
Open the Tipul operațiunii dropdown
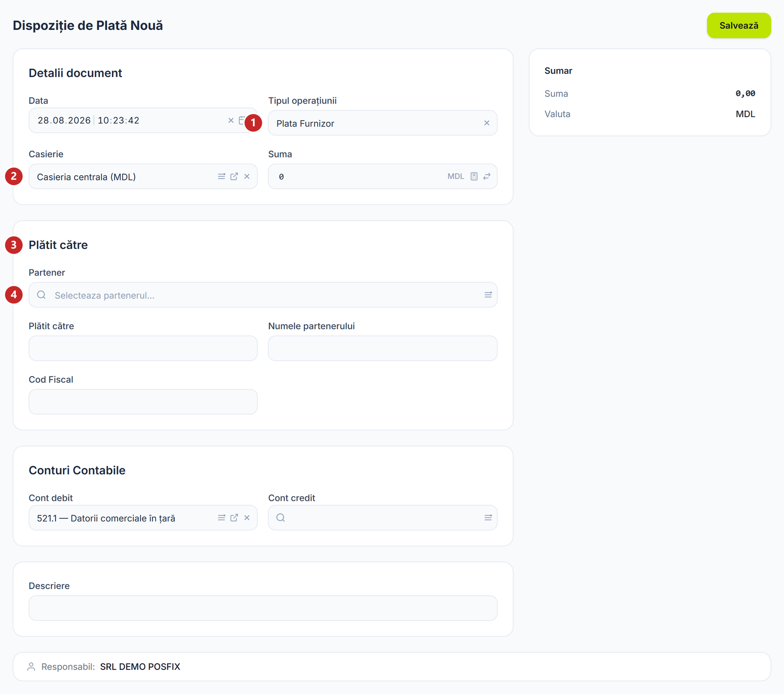tap(383, 123)
